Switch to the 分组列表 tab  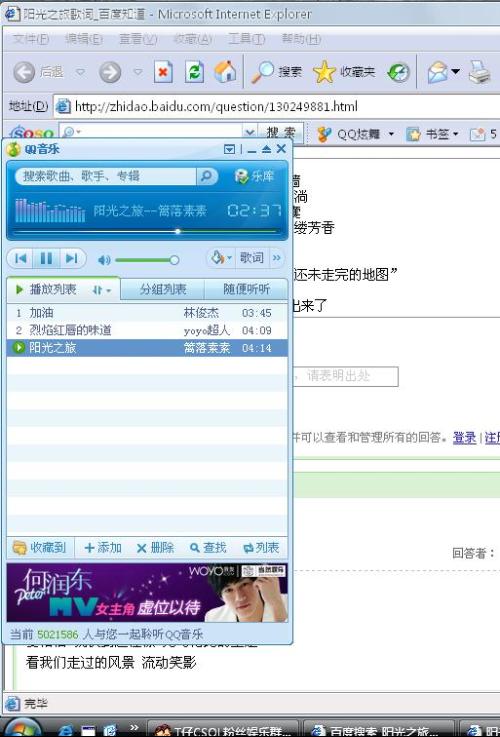[x=163, y=289]
